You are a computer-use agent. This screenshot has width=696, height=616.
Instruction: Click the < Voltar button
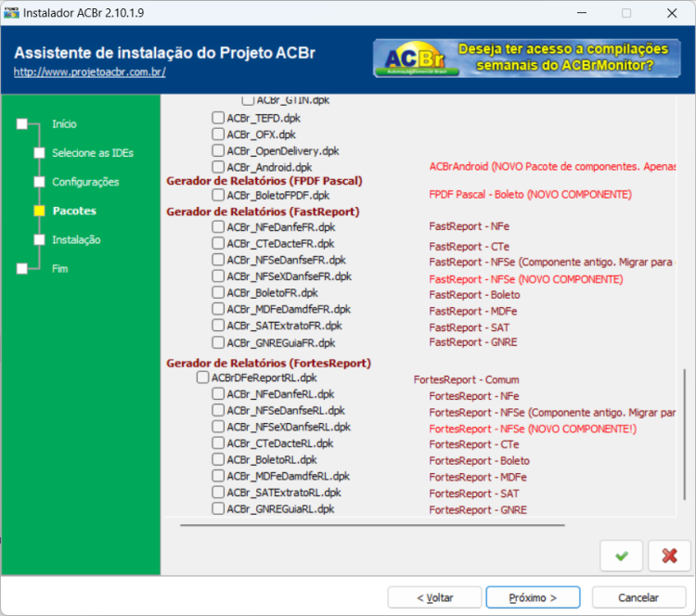434,597
